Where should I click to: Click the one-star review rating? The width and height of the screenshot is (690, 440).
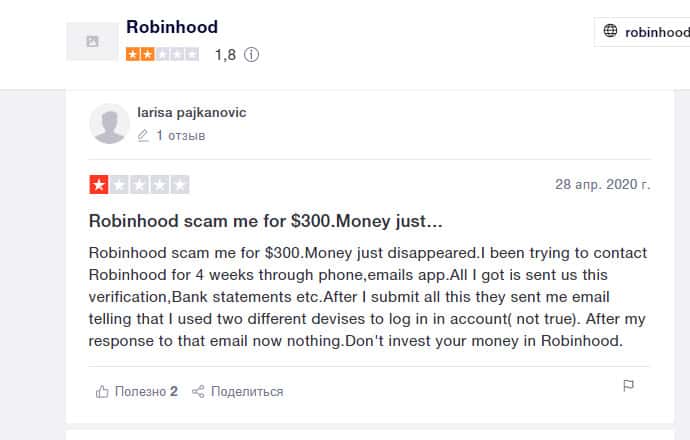coord(139,185)
